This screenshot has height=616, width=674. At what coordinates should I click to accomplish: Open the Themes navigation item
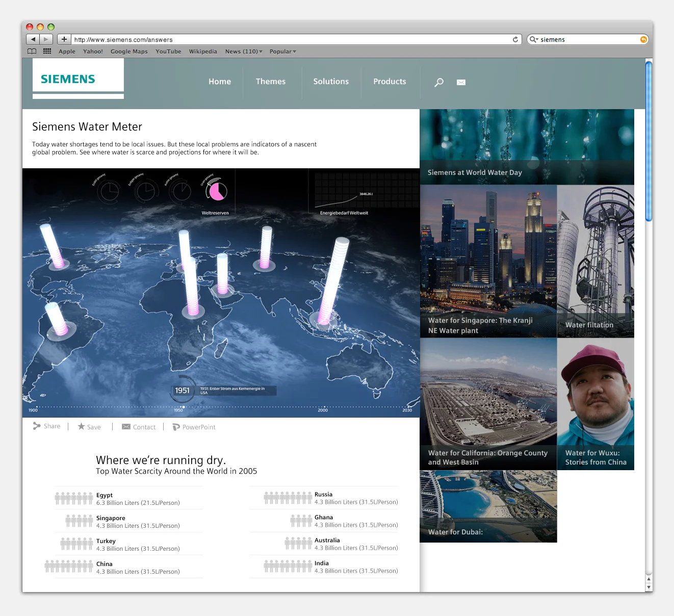[271, 82]
